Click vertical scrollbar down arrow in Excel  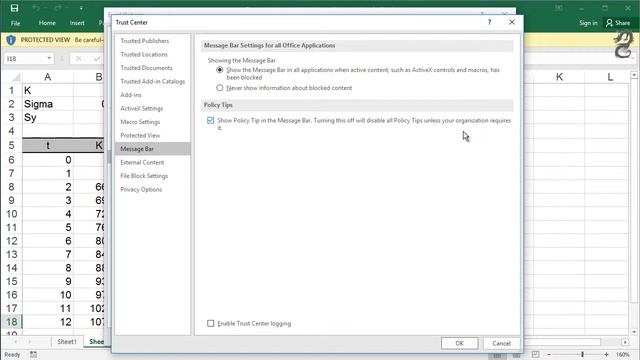(633, 332)
